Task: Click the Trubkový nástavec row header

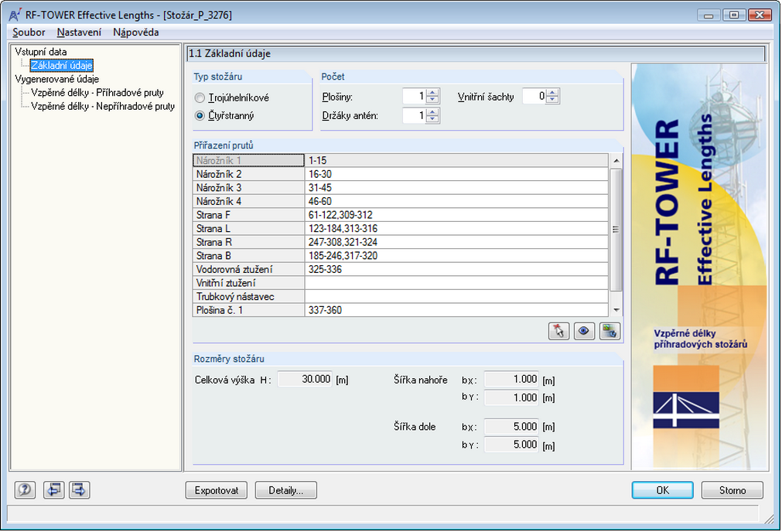Action: tap(248, 297)
